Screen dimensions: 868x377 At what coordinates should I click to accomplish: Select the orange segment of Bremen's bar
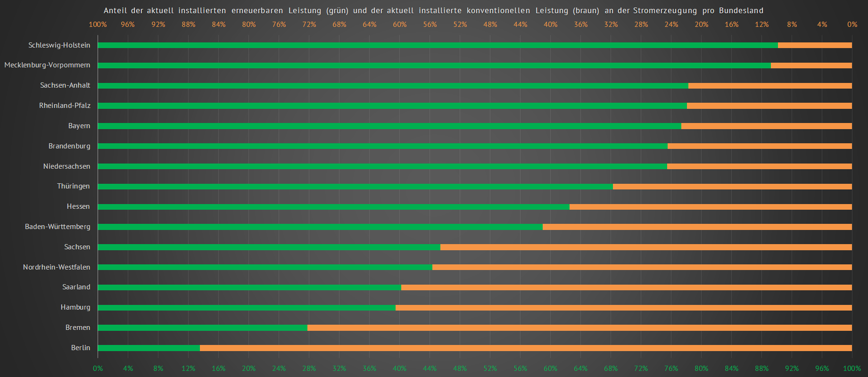[579, 328]
